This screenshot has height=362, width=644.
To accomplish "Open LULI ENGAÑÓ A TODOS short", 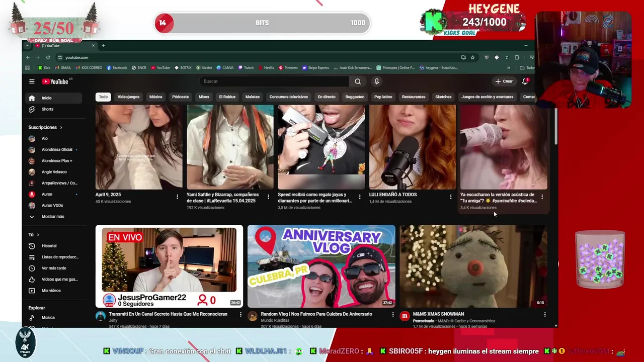I will pos(413,147).
